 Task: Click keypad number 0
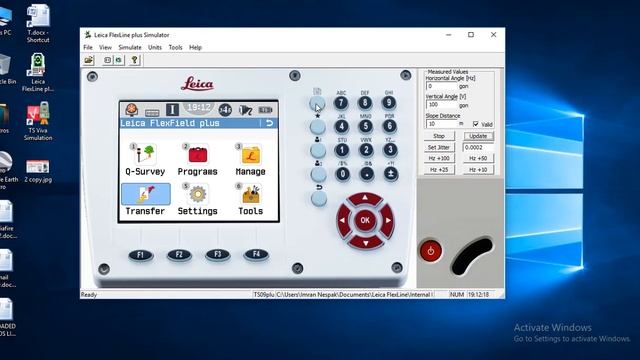(x=342, y=174)
